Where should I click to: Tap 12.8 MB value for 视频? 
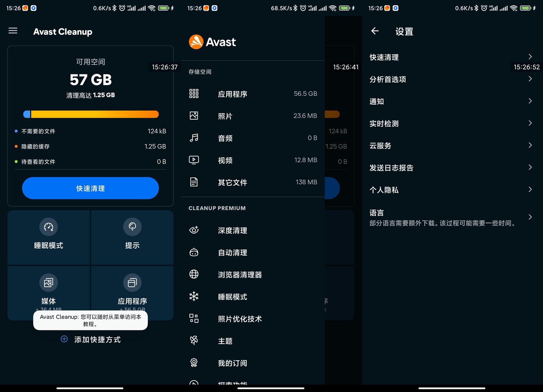coord(305,160)
